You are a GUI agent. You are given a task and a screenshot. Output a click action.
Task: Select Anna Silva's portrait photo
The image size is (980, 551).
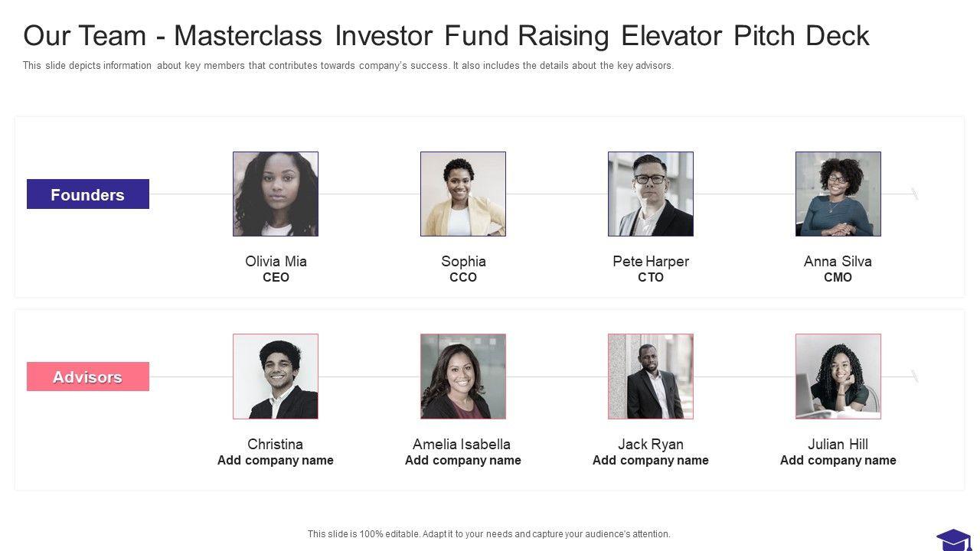pos(838,194)
